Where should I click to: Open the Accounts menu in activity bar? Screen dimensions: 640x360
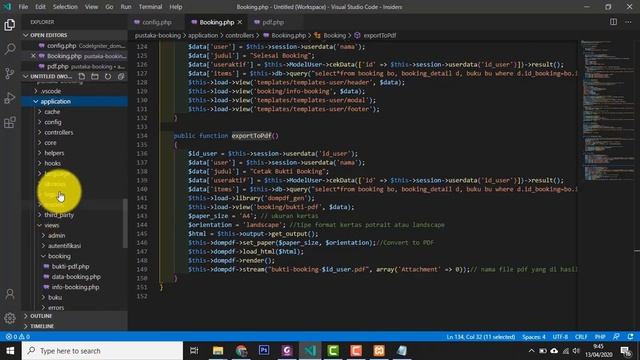pos(10,294)
